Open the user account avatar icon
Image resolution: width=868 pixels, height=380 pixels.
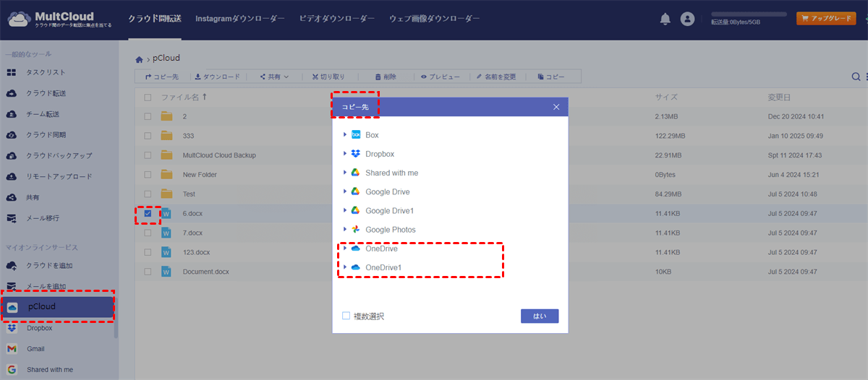[x=687, y=20]
